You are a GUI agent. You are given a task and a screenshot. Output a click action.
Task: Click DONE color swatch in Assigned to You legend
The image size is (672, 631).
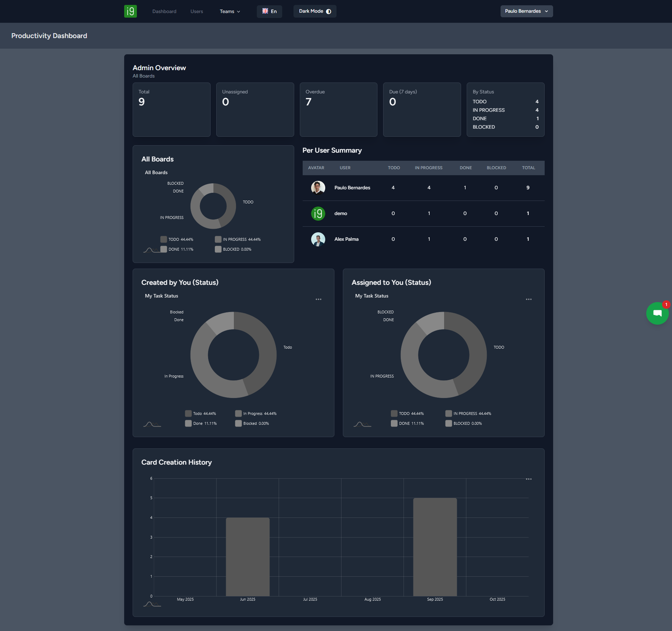(394, 423)
